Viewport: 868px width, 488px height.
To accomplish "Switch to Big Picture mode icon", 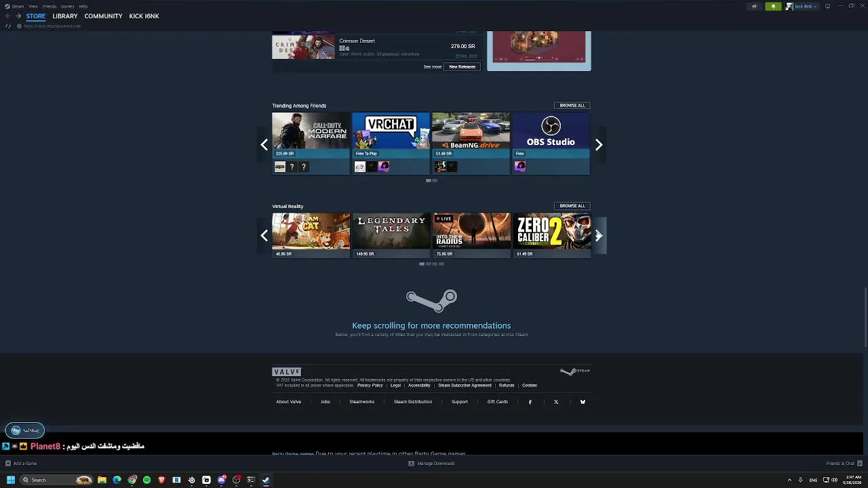I will click(827, 6).
